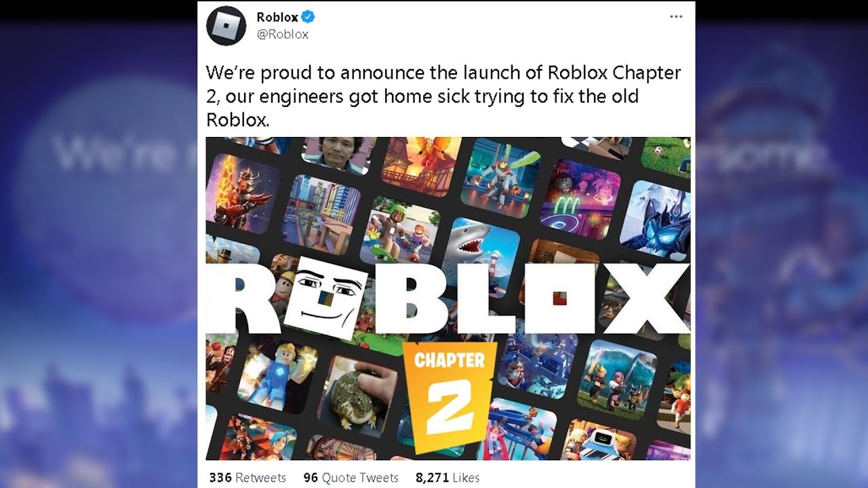The width and height of the screenshot is (868, 488).
Task: Click the Chapter 2 orange badge
Action: (x=448, y=396)
